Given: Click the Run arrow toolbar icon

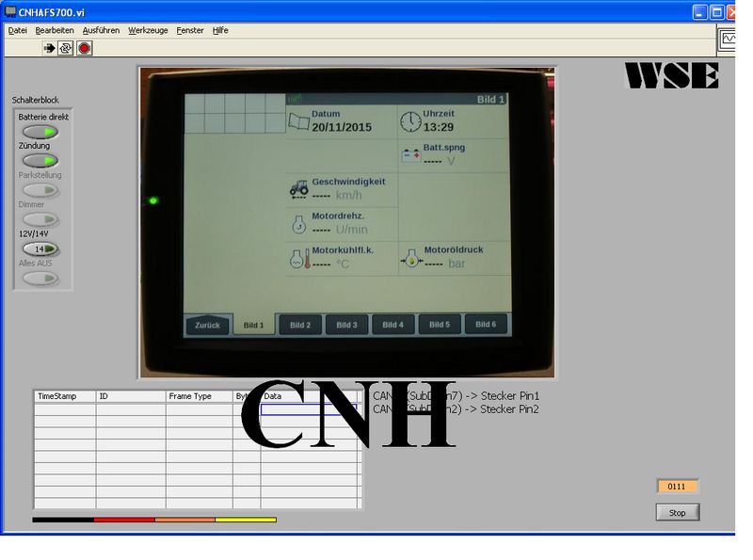Looking at the screenshot, I should point(49,48).
